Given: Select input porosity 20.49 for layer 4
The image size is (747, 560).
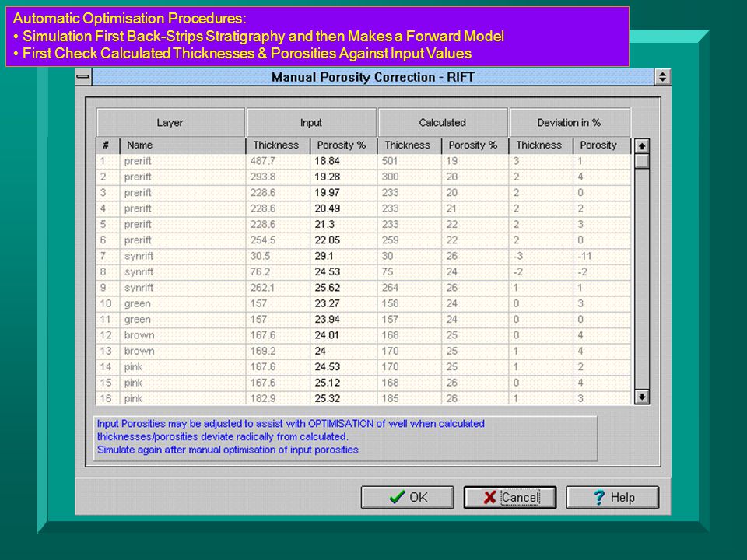Looking at the screenshot, I should click(343, 208).
